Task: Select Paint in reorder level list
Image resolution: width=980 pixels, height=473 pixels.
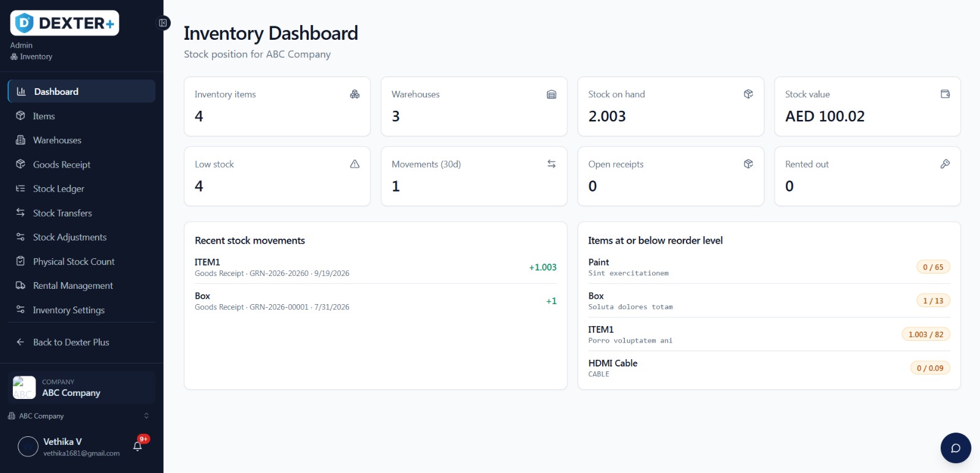Action: coord(769,267)
